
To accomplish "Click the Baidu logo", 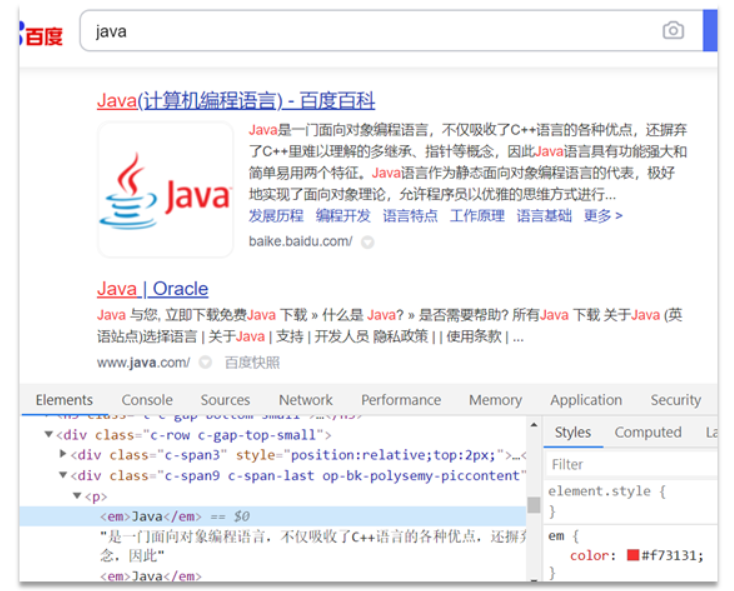I will [41, 35].
